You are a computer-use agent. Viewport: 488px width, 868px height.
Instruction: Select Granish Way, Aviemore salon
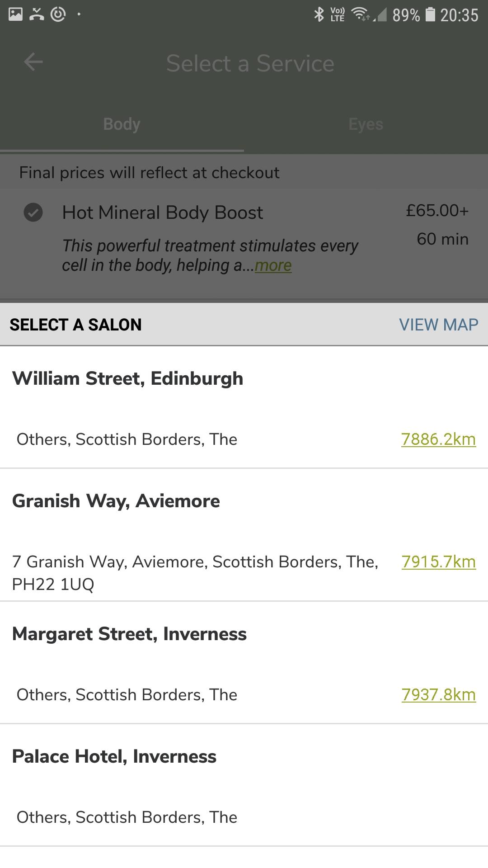116,501
